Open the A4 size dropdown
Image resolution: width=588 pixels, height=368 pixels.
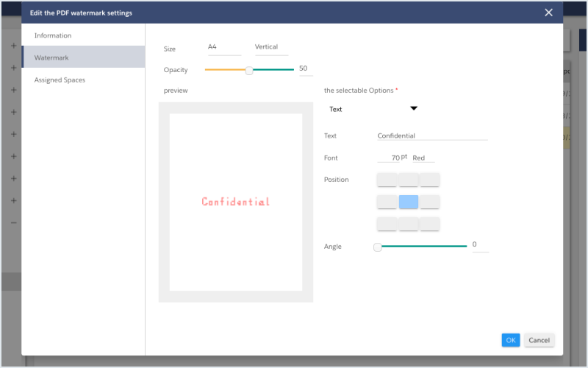(224, 47)
